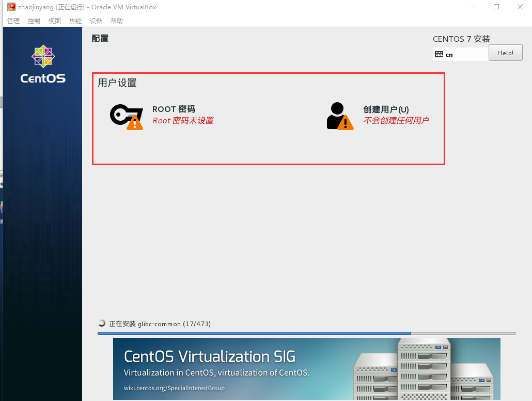Close the VirtualBox window
The width and height of the screenshot is (532, 401).
[x=520, y=7]
